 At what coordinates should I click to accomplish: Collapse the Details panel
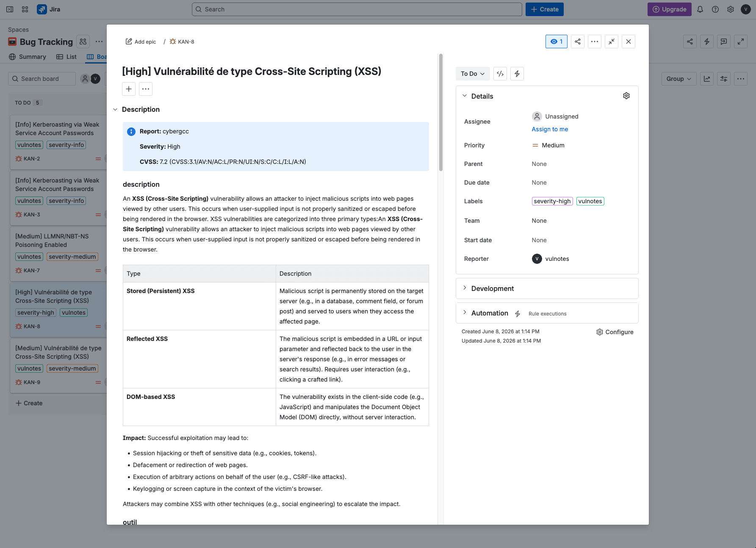click(x=465, y=96)
